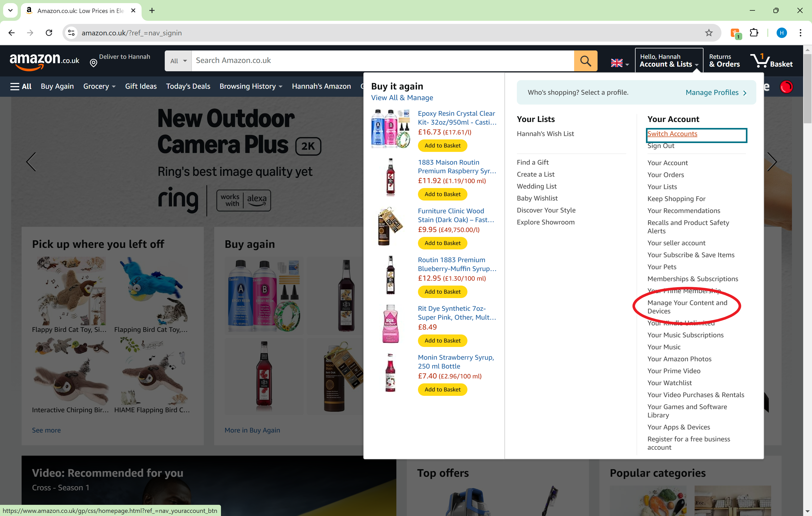This screenshot has height=516, width=812.
Task: Click Your Prime Video link
Action: click(x=674, y=371)
